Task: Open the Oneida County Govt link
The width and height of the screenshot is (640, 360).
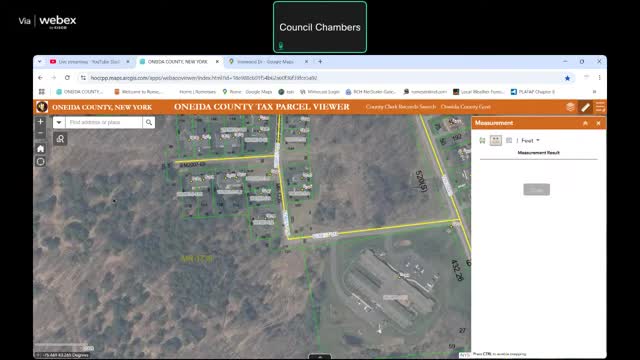Action: click(466, 107)
